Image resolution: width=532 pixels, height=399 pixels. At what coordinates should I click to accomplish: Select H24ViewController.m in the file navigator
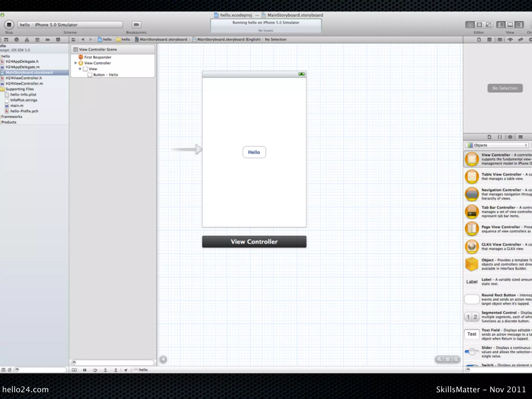coord(24,84)
